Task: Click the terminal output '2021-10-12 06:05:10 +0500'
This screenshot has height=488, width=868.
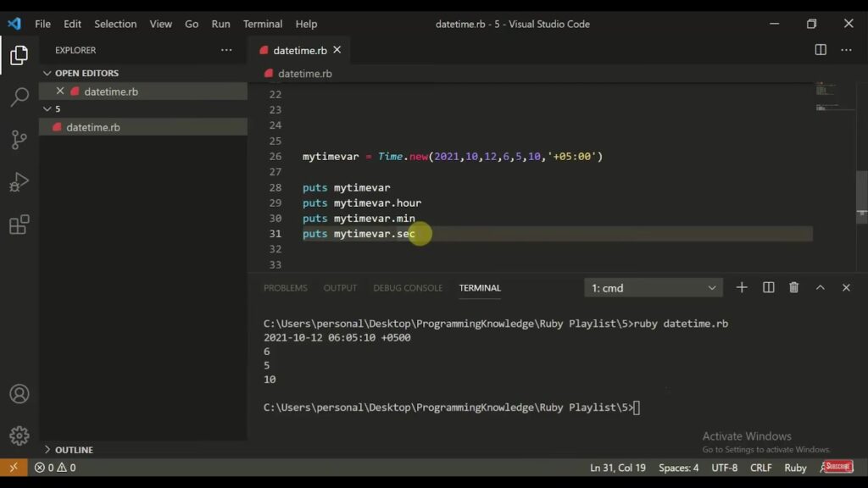Action: tap(337, 337)
